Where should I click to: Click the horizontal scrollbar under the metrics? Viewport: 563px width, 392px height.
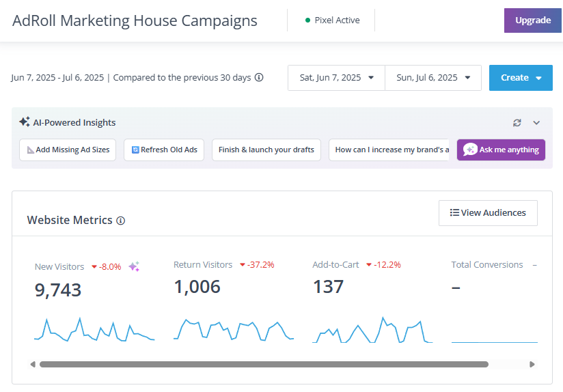click(264, 365)
